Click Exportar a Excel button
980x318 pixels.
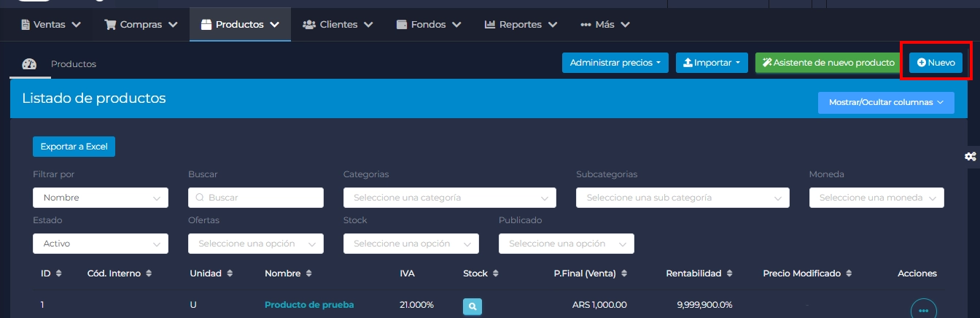(74, 147)
